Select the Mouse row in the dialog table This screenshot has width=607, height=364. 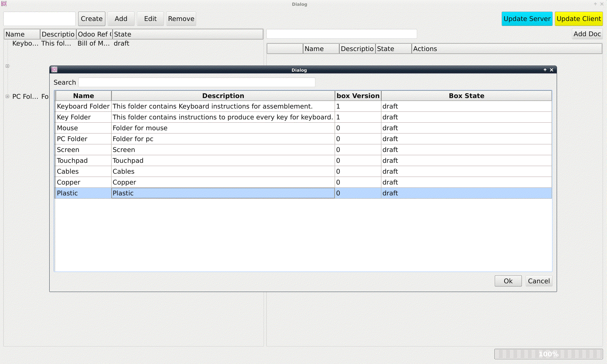pos(145,128)
